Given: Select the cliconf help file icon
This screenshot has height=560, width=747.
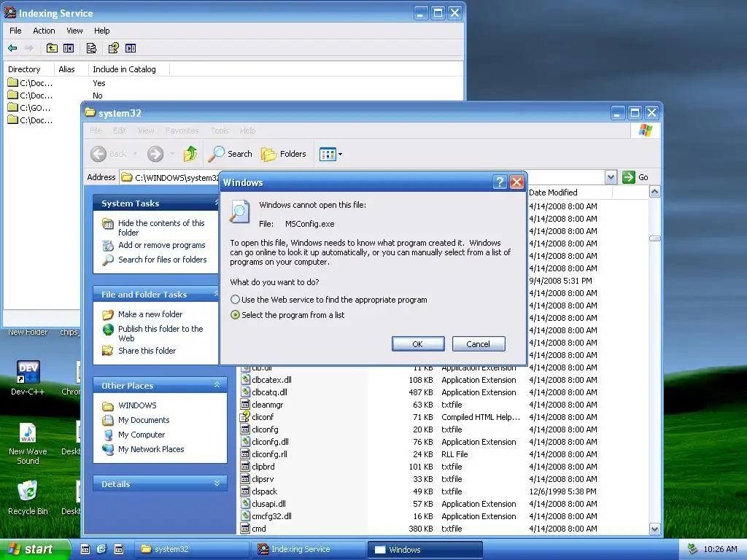Looking at the screenshot, I should pyautogui.click(x=245, y=416).
